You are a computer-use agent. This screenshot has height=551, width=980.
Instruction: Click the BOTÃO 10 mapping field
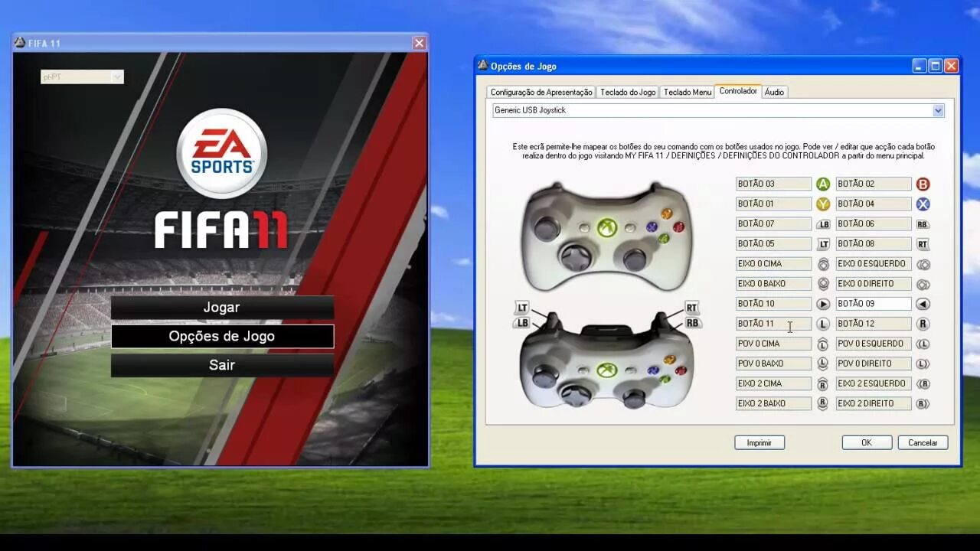click(x=773, y=304)
